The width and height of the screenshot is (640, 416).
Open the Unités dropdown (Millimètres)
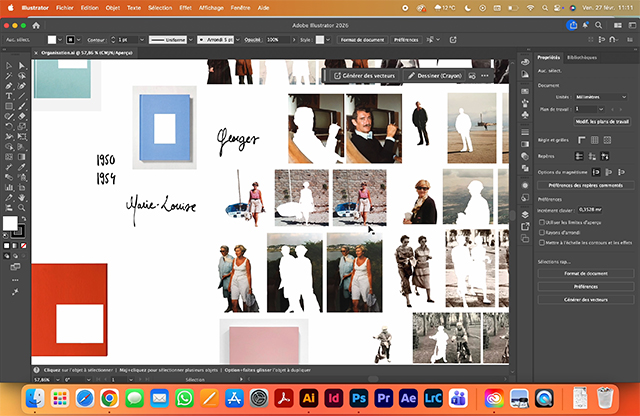(x=601, y=97)
